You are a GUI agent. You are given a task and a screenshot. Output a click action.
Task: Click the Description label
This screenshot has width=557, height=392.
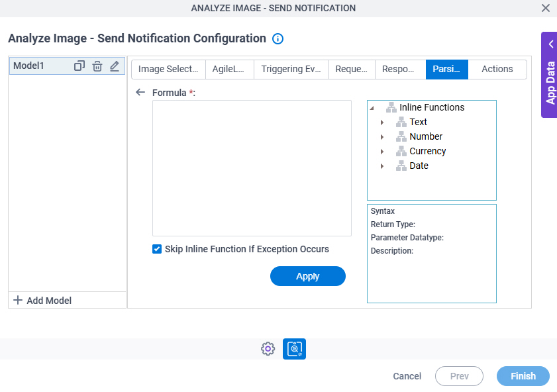pyautogui.click(x=392, y=251)
